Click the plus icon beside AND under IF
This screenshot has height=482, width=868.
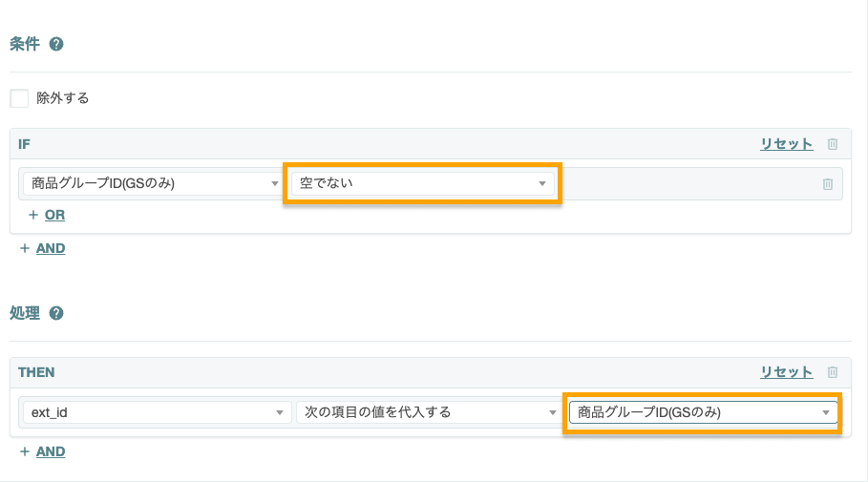click(25, 248)
